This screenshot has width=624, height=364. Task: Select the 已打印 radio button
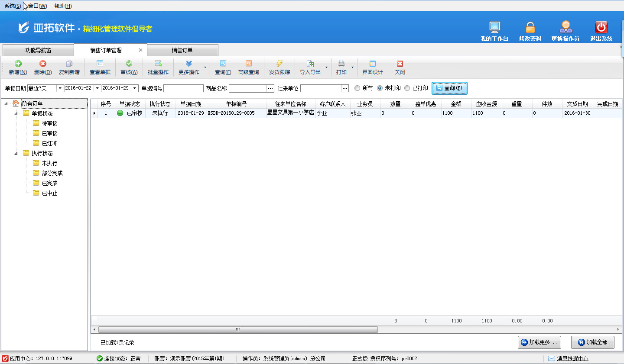(407, 88)
